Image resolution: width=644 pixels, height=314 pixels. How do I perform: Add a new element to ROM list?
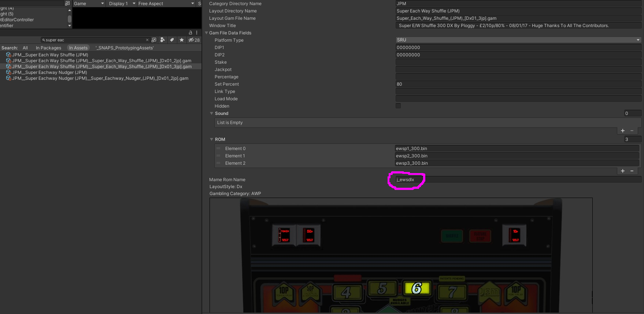pos(622,171)
